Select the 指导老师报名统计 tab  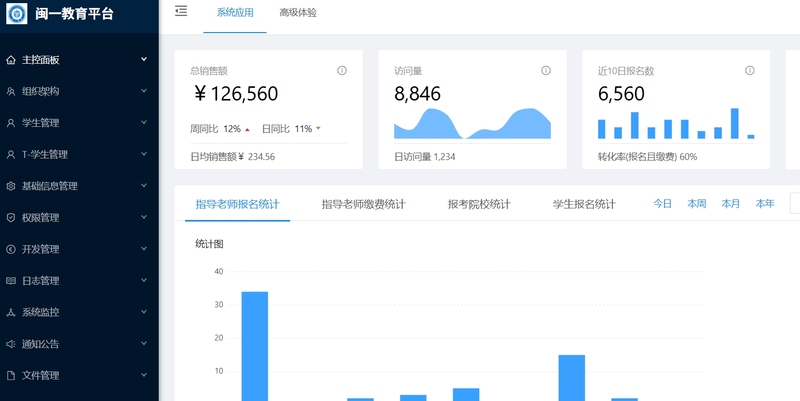point(237,205)
